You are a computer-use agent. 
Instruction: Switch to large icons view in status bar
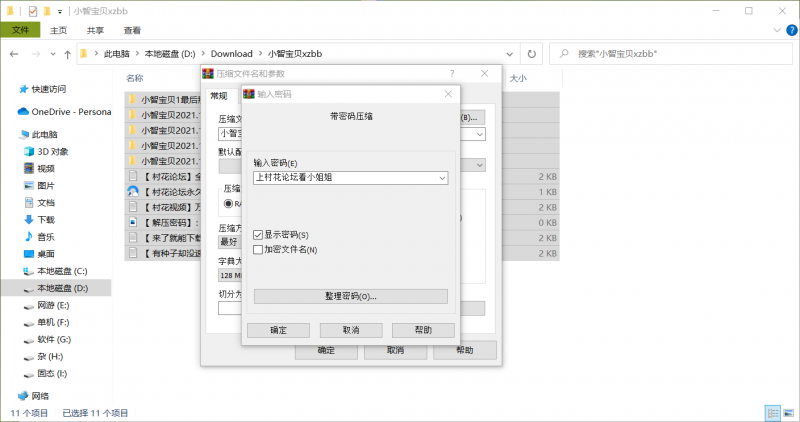[788, 412]
